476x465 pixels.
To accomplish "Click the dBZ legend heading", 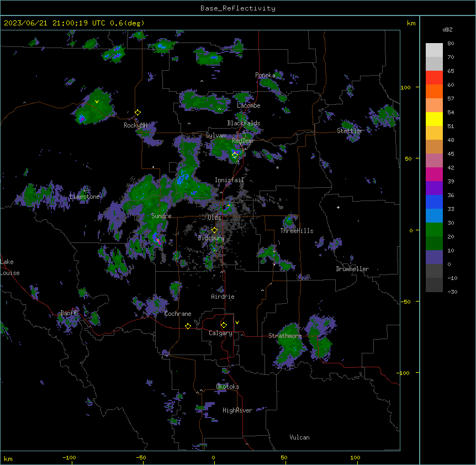I will [447, 29].
